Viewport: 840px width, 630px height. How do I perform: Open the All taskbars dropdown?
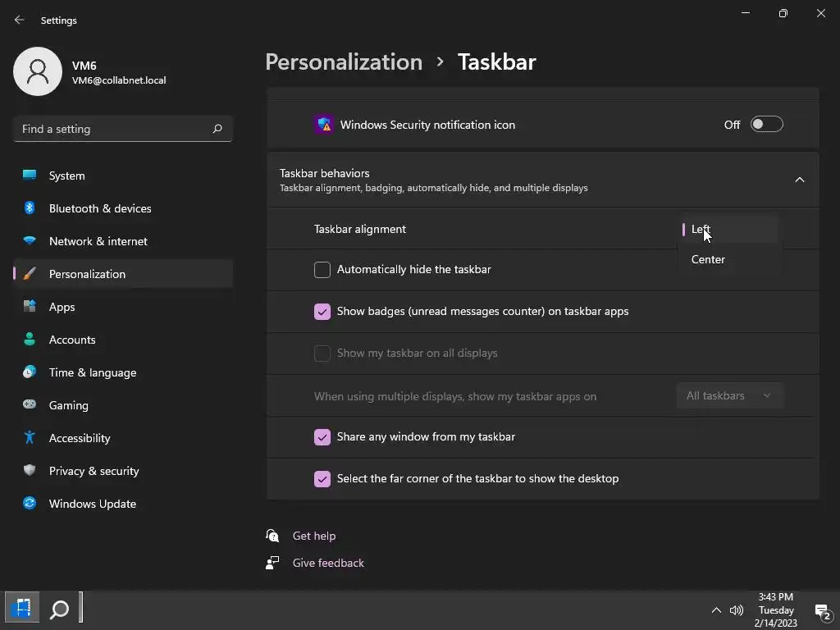[x=729, y=396]
